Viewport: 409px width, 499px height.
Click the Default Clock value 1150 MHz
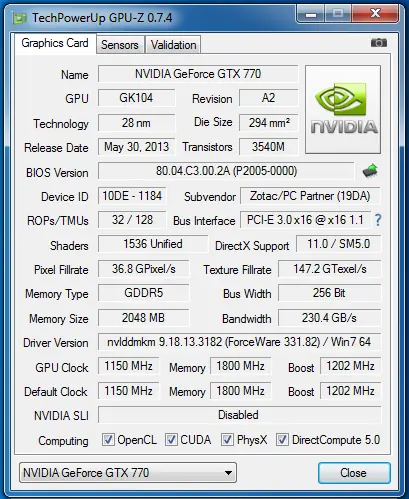(x=128, y=391)
